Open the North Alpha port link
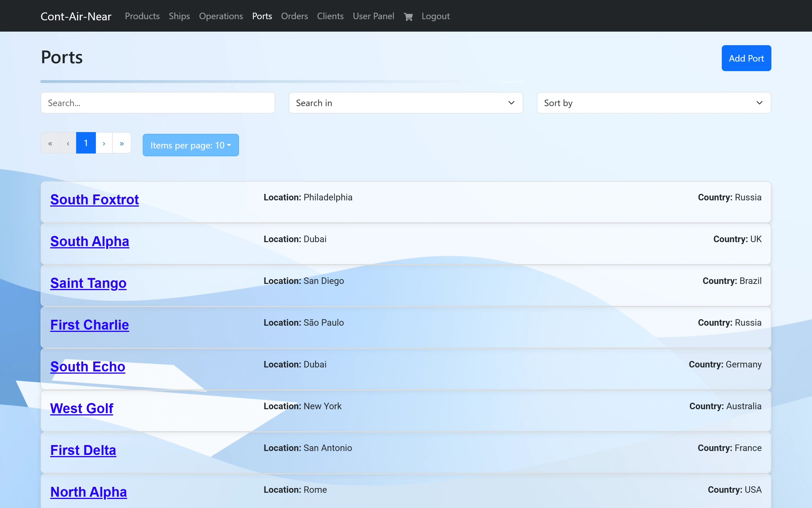Image resolution: width=812 pixels, height=508 pixels. point(89,492)
